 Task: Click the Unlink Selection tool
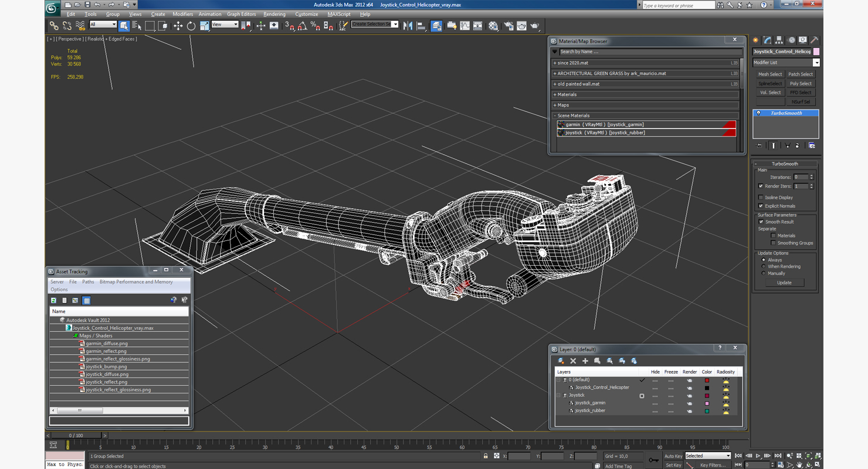[x=67, y=26]
